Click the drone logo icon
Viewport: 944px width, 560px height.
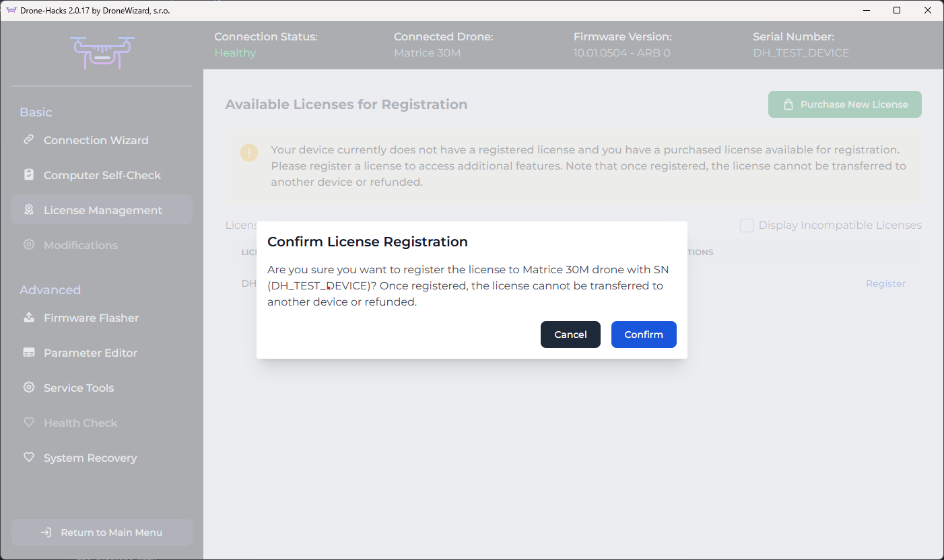click(x=102, y=53)
